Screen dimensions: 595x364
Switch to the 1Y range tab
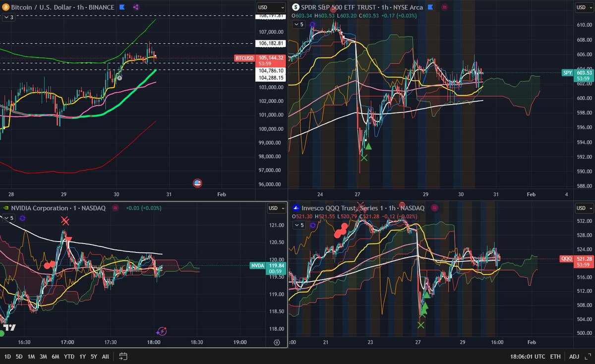tap(82, 356)
